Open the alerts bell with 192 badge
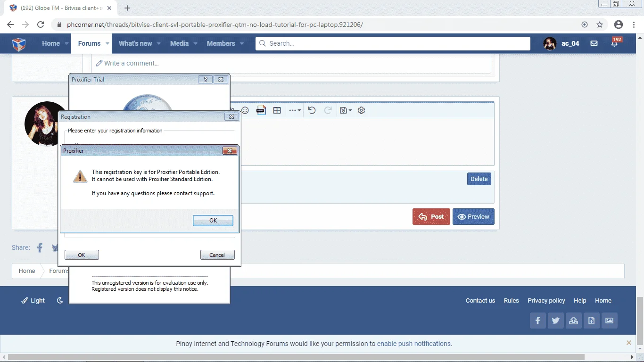This screenshot has width=644, height=362. (x=615, y=42)
